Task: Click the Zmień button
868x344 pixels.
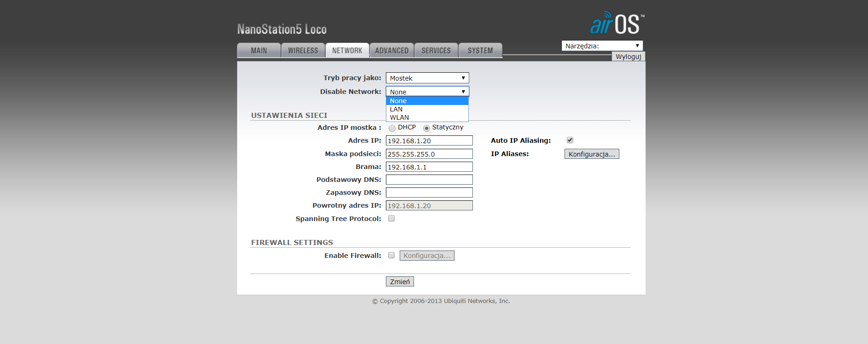Action: 400,281
